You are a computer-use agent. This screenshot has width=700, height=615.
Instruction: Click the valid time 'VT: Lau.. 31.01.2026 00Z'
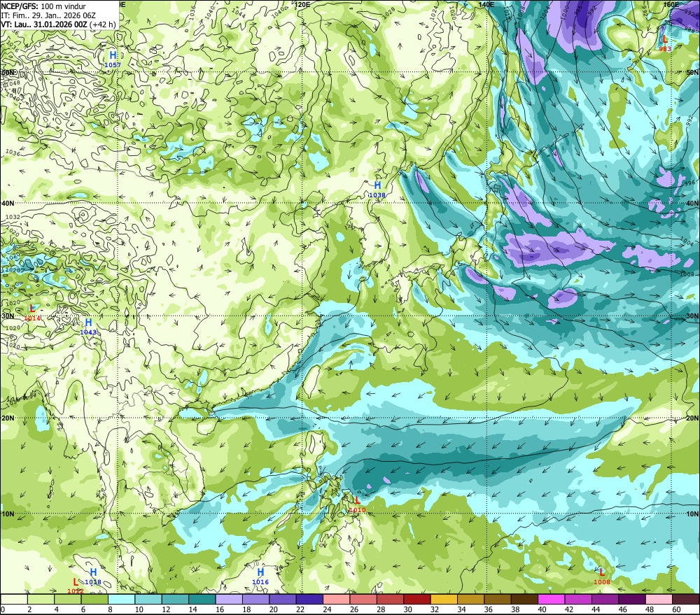[44, 24]
